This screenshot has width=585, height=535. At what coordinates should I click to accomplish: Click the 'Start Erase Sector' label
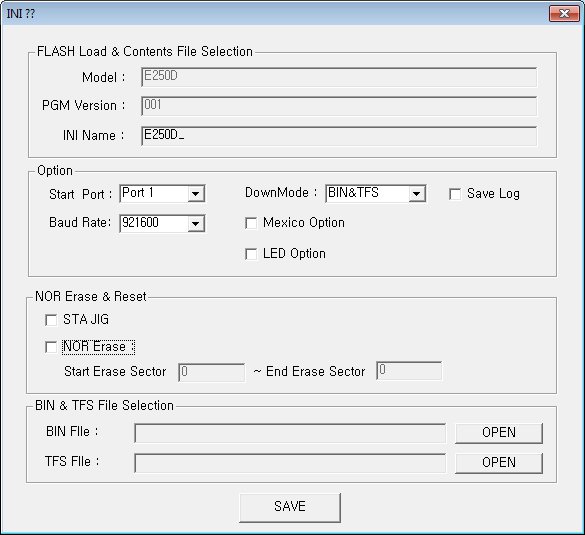[x=115, y=372]
